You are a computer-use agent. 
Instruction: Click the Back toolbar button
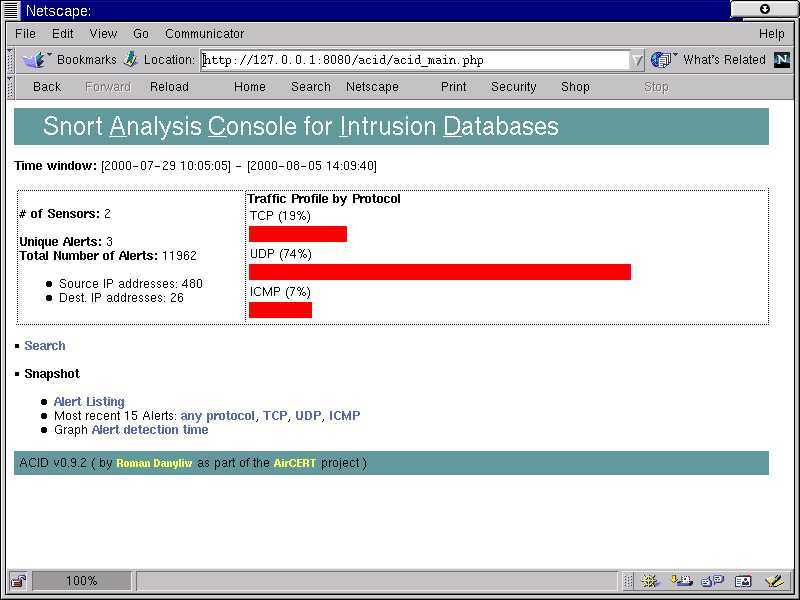click(47, 87)
